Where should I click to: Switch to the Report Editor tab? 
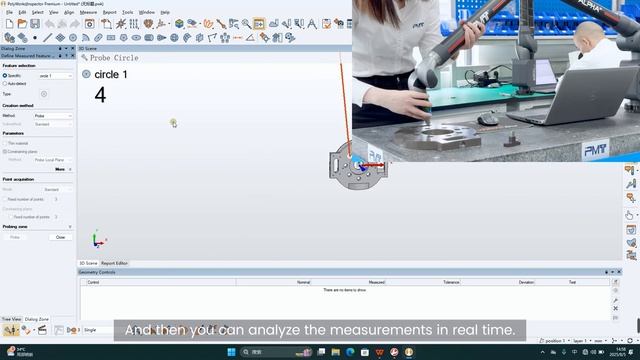point(114,263)
